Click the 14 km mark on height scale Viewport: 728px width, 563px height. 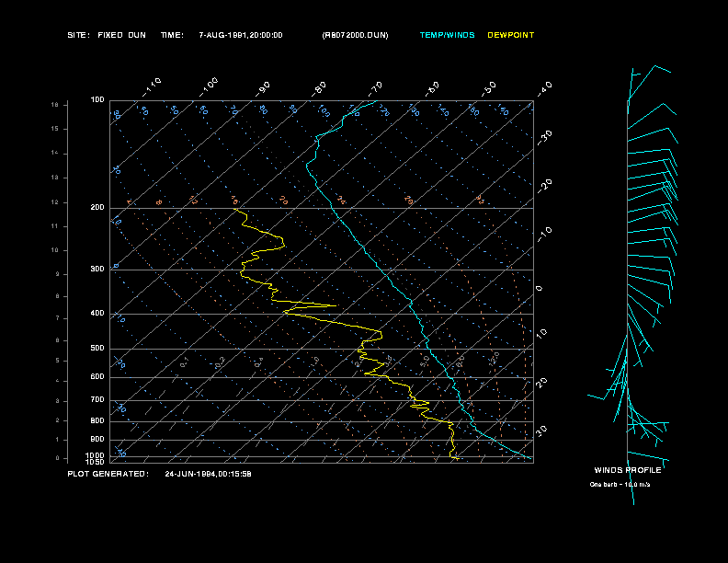tap(55, 153)
